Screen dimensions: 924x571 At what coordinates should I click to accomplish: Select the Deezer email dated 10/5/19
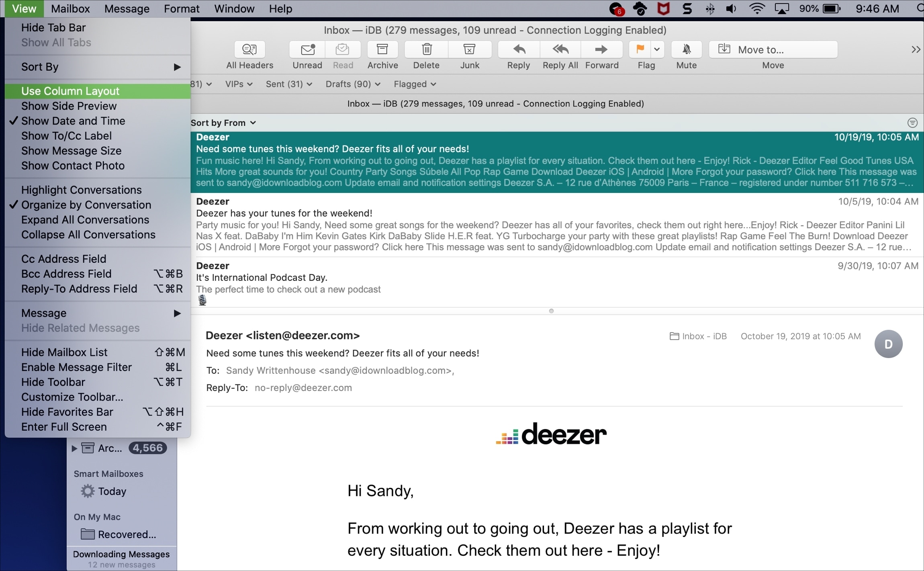557,225
